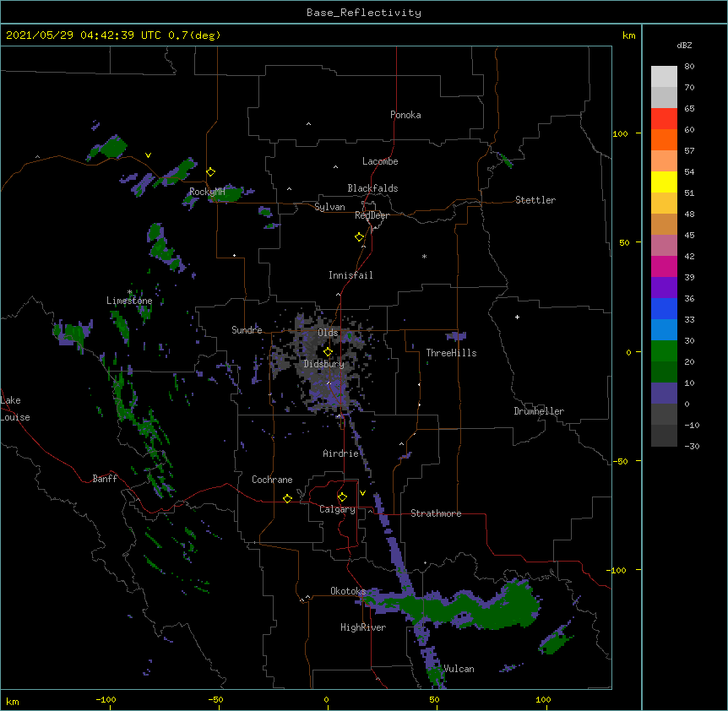Click the Blackfalds label

click(372, 188)
